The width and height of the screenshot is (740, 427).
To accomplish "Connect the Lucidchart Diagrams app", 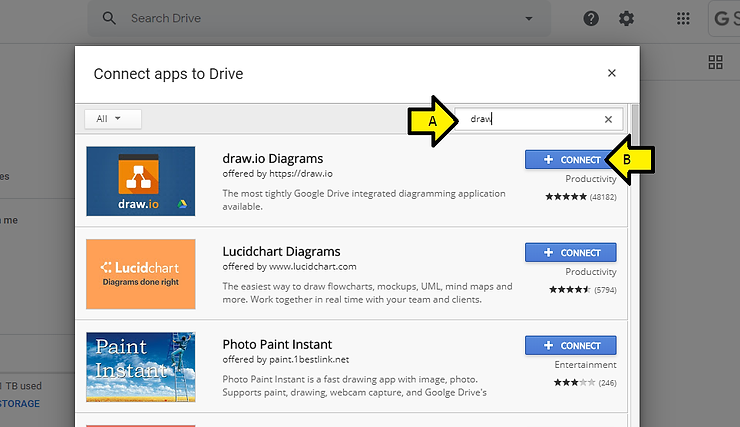I will (570, 253).
